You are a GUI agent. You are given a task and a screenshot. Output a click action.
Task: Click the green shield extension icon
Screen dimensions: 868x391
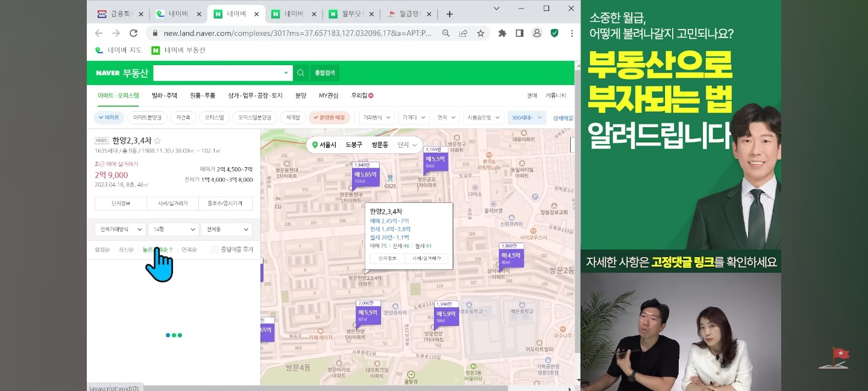[554, 33]
